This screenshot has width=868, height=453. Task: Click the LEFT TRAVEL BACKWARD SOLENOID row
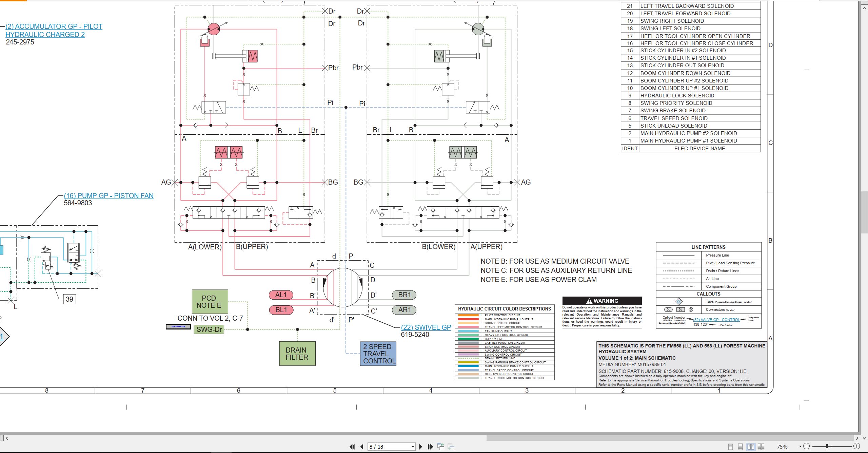(691, 6)
